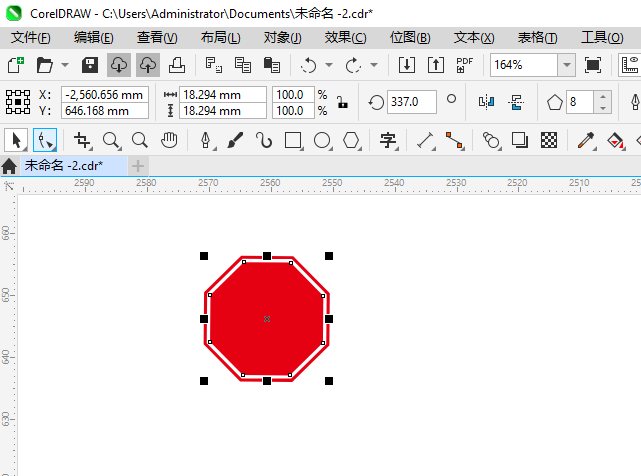Select the Artistic Media brush tool
This screenshot has height=476, width=641.
coord(235,140)
